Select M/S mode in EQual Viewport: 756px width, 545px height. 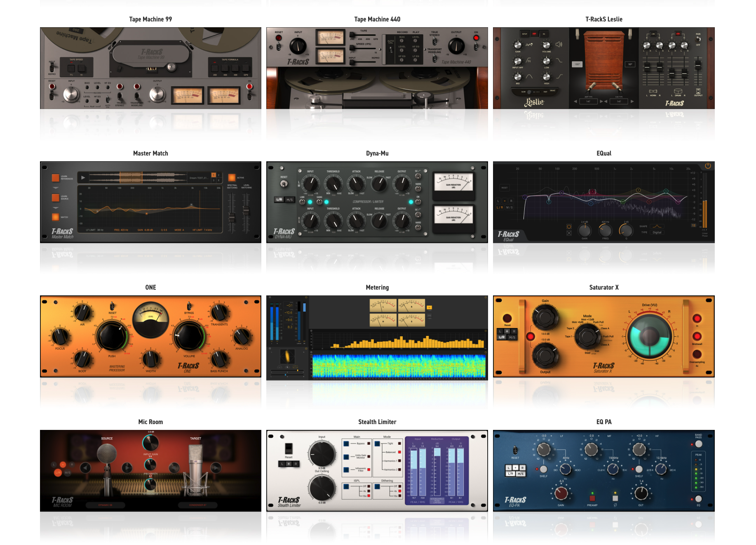(509, 208)
